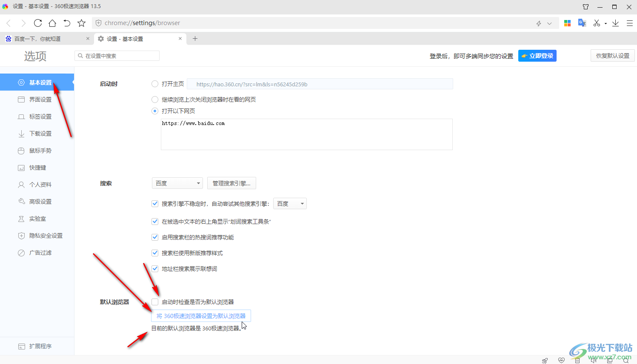The image size is (637, 364).
Task: Open the 百度 default search engine dropdown
Action: click(x=177, y=183)
